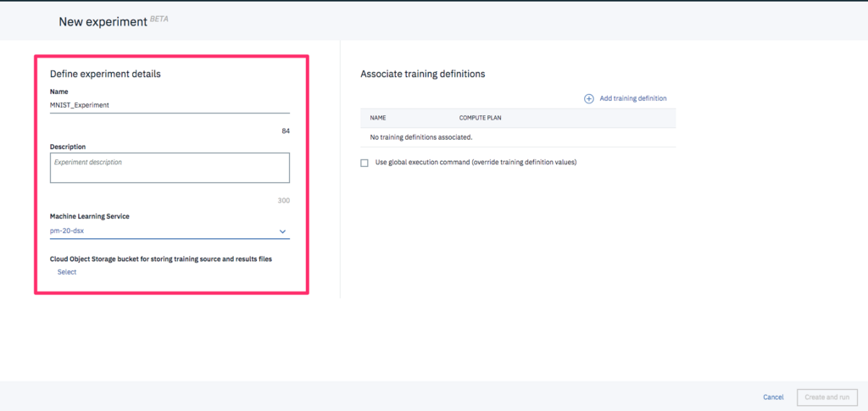Click into the Experiment description text area

pyautogui.click(x=170, y=168)
